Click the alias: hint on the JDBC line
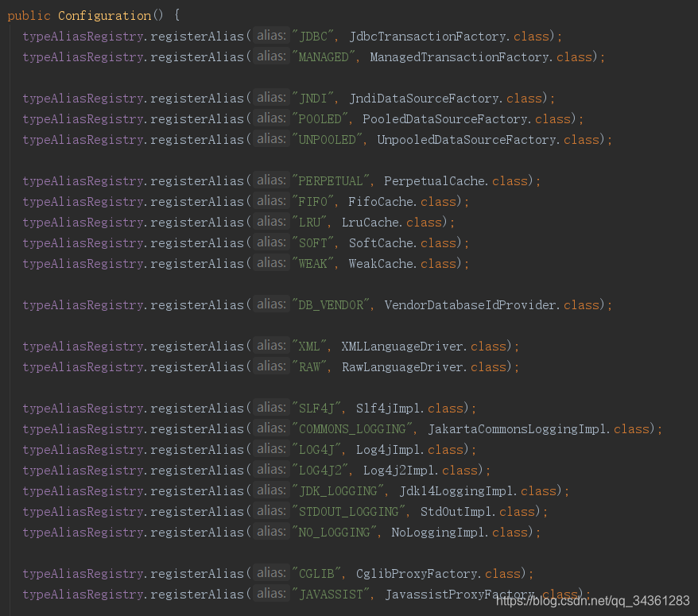 (271, 36)
